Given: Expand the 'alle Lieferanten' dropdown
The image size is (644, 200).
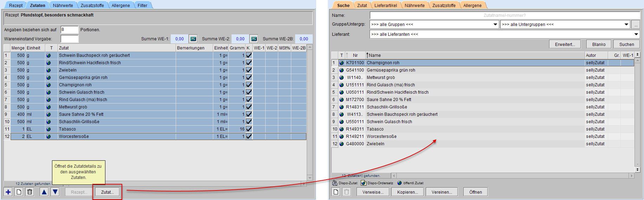Looking at the screenshot, I should pos(636,34).
